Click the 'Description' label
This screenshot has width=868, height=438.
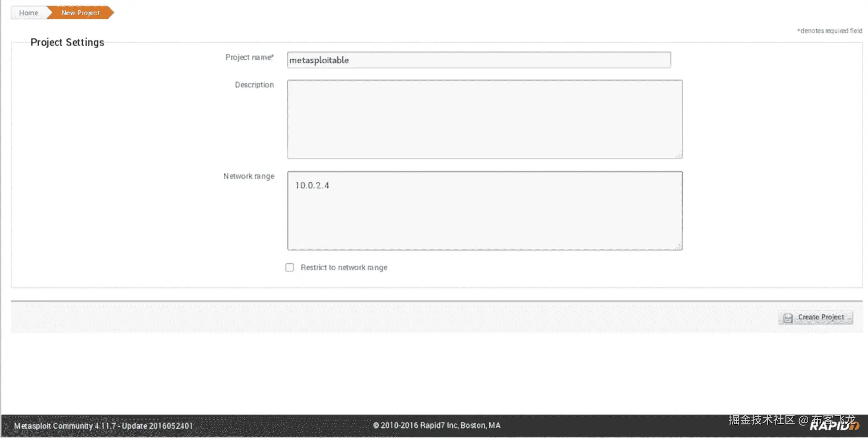point(255,85)
